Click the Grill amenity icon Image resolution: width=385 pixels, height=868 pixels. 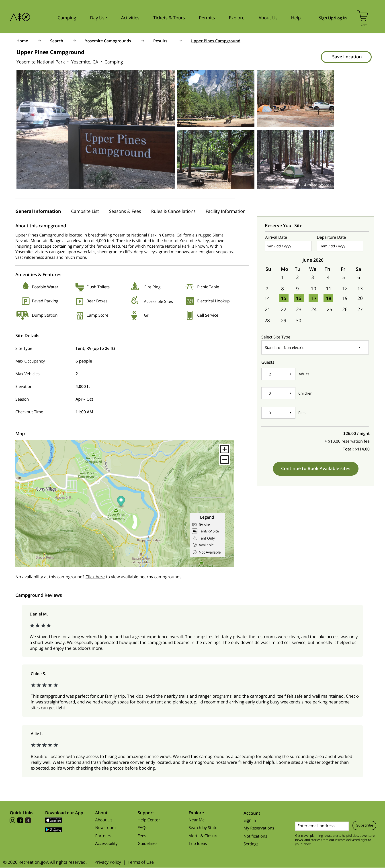pos(134,315)
